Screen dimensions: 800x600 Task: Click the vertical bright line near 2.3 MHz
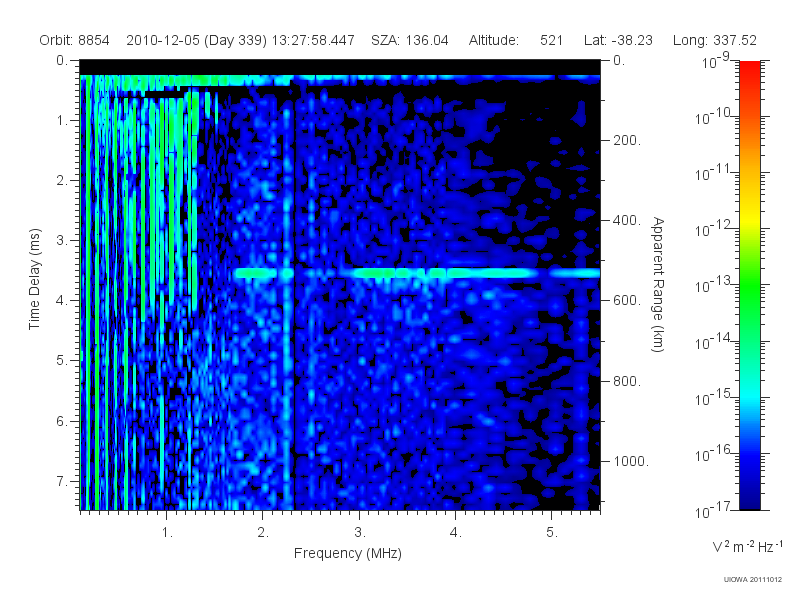pos(287,306)
